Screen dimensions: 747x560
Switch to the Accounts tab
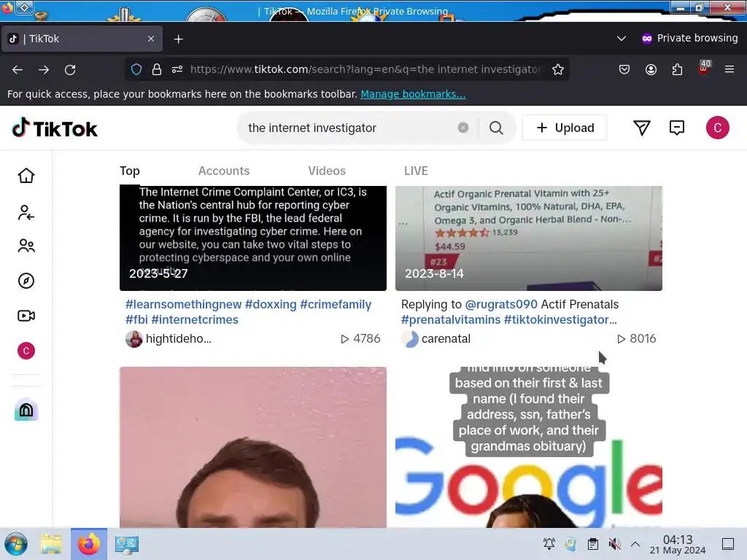224,171
